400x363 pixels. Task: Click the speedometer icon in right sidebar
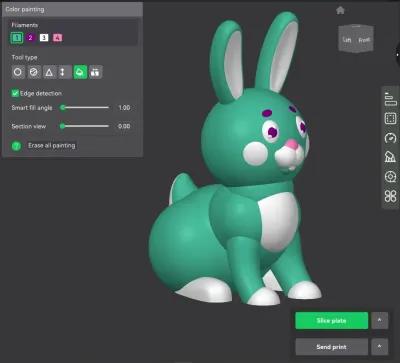pyautogui.click(x=390, y=138)
